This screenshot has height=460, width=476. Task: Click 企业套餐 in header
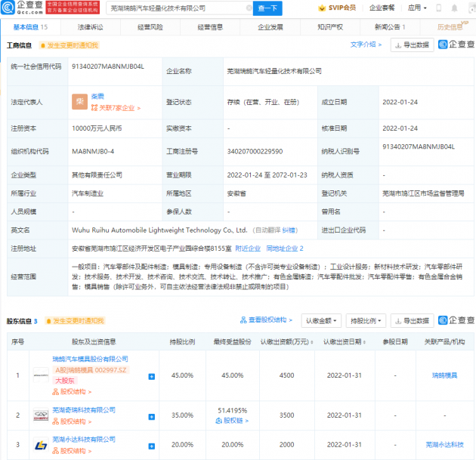point(382,8)
